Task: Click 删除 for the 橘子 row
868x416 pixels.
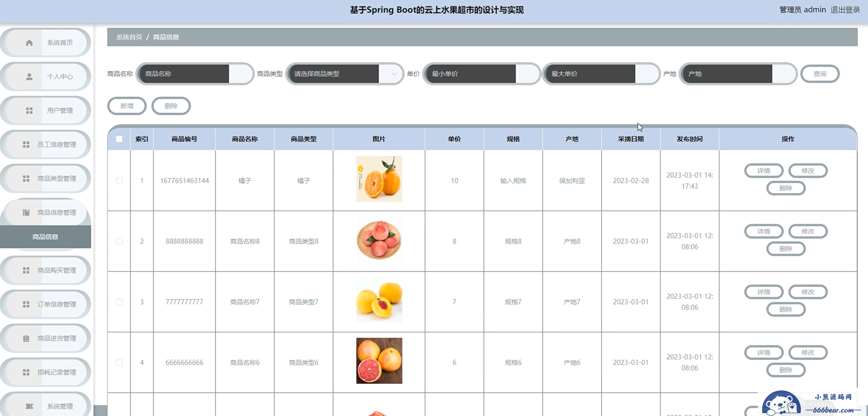Action: (x=786, y=188)
